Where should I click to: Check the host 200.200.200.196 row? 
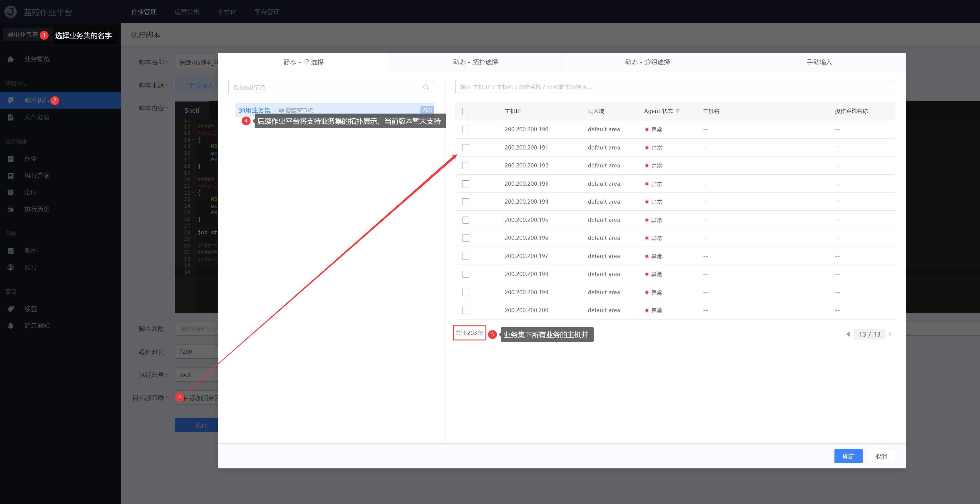[466, 238]
